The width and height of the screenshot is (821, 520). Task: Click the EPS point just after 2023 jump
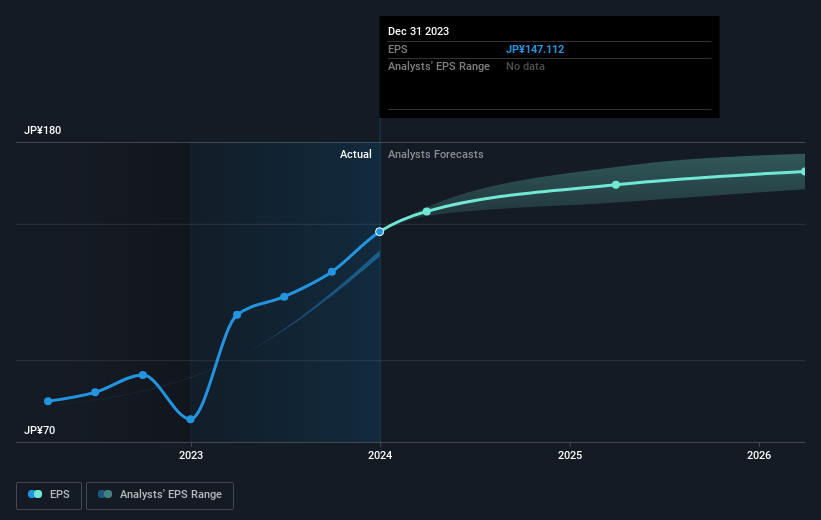click(x=237, y=315)
